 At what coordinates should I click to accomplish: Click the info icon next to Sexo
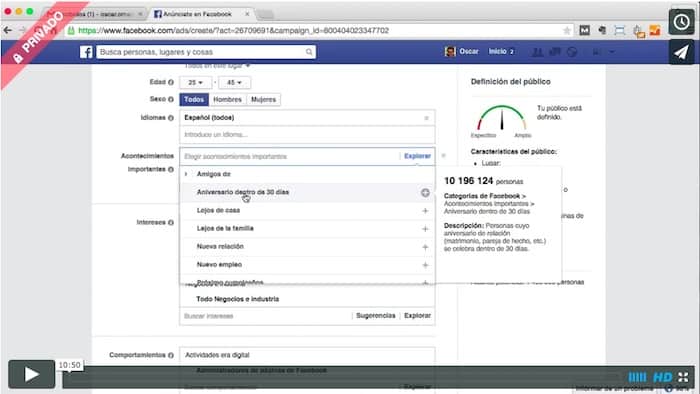[171, 99]
